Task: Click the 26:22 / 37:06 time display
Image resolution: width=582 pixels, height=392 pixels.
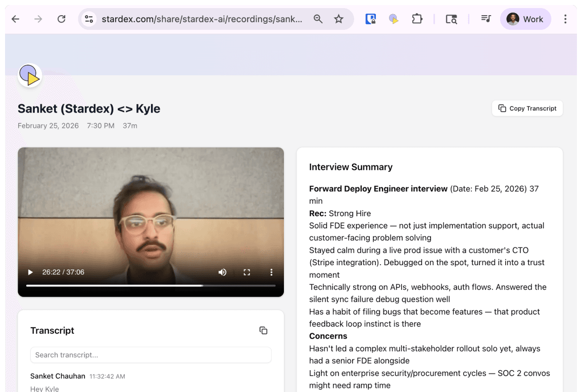Action: 63,272
